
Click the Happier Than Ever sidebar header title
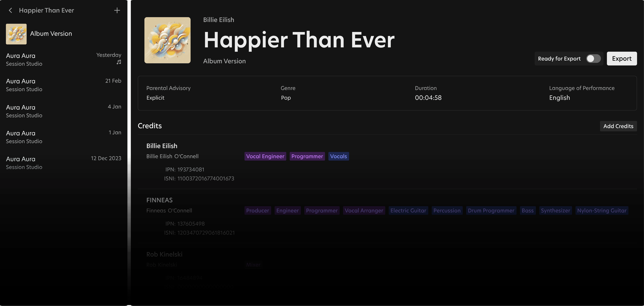pos(46,10)
